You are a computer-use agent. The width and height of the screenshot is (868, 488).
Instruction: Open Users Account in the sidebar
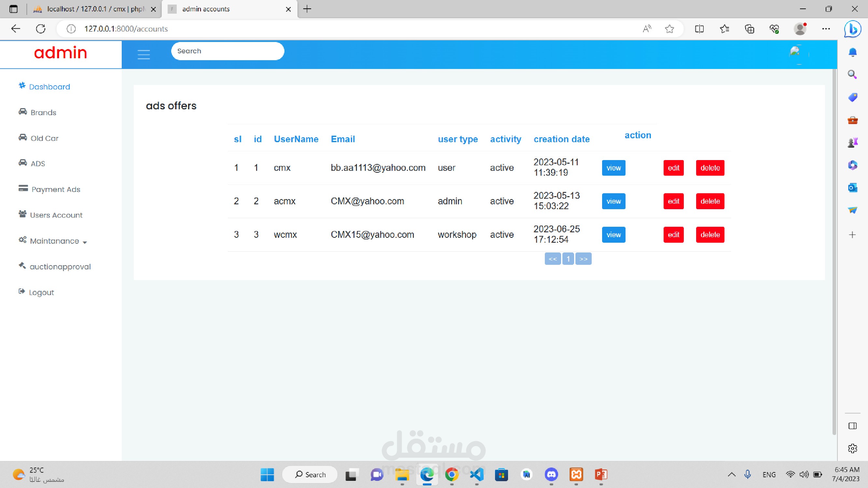tap(56, 215)
